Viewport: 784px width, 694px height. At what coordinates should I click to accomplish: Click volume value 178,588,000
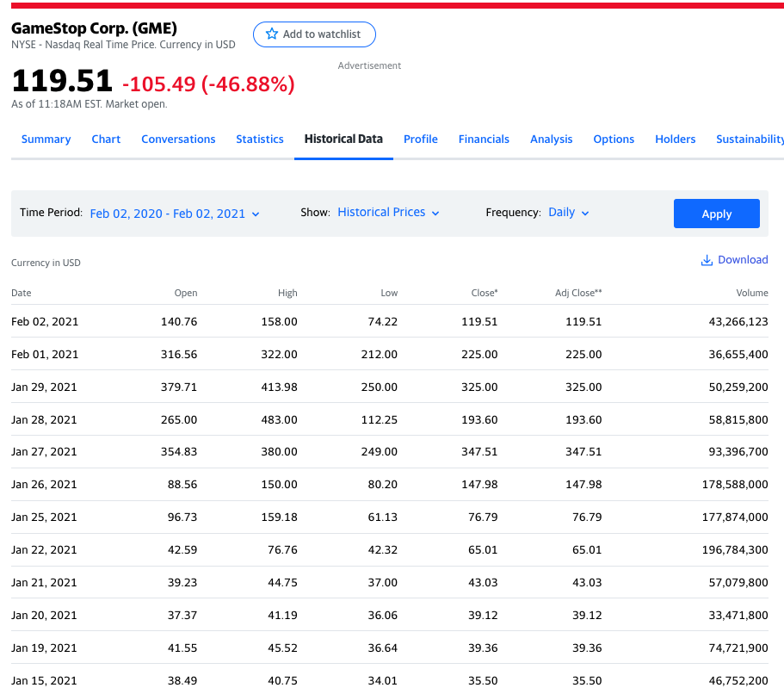click(x=735, y=485)
